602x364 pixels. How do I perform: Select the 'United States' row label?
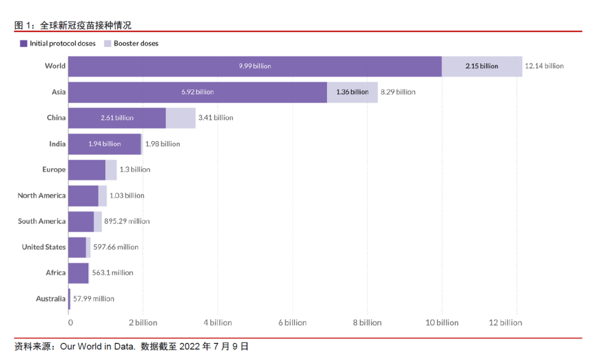coord(44,247)
